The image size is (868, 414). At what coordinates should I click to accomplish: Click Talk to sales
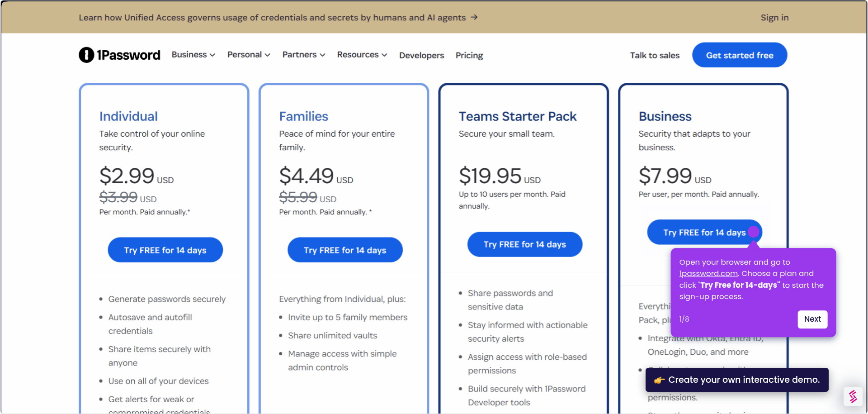click(655, 55)
